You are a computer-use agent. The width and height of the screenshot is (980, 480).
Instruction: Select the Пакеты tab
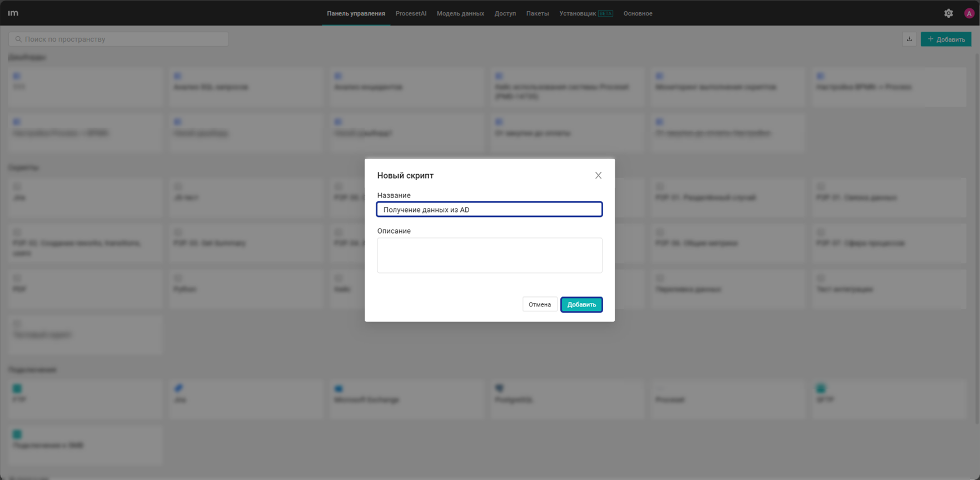(538, 13)
